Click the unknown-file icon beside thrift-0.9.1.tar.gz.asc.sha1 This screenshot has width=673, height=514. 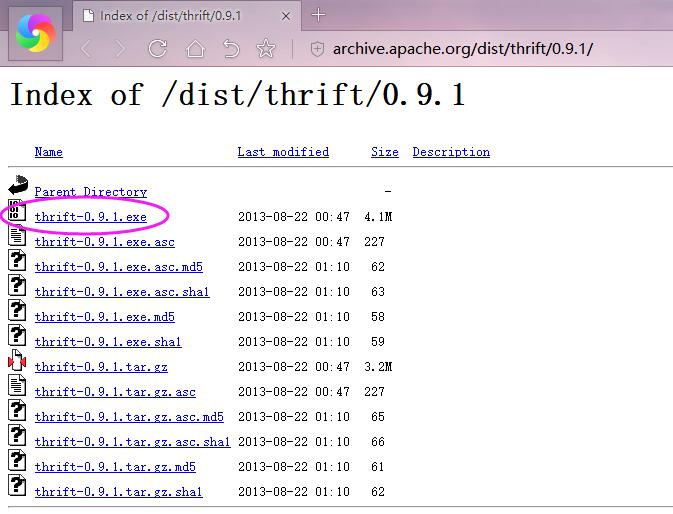[x=17, y=435]
